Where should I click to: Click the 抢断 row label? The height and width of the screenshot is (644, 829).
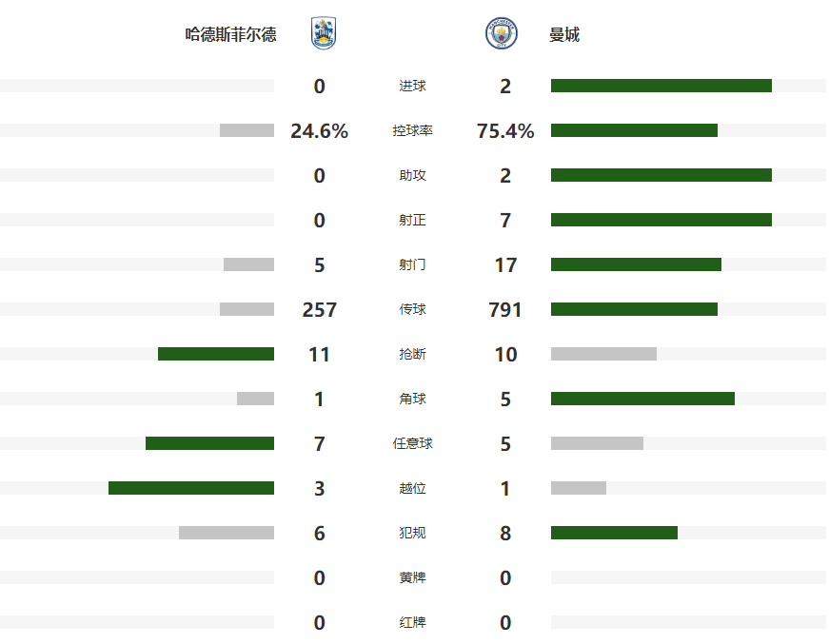click(412, 355)
